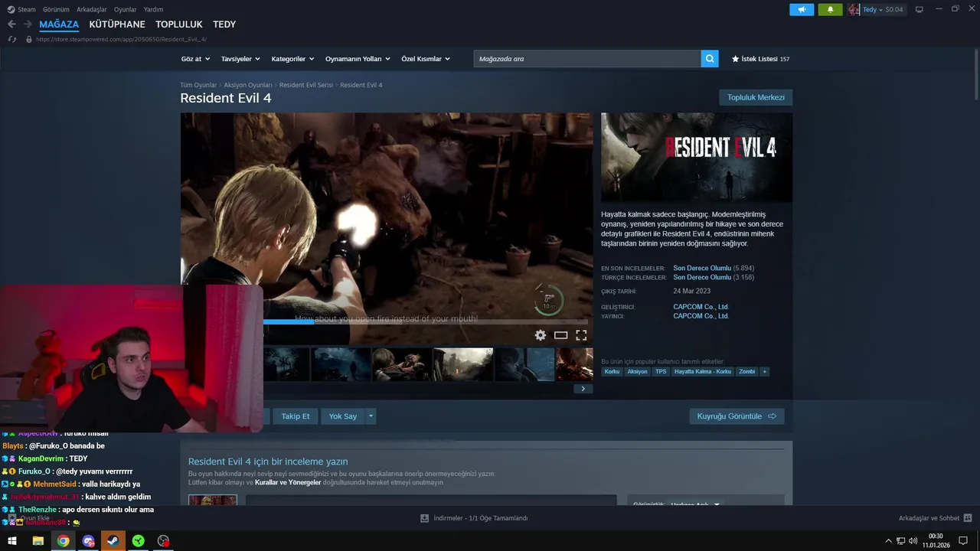Open the recent reviews Son Derece Olumlu link

pyautogui.click(x=702, y=269)
